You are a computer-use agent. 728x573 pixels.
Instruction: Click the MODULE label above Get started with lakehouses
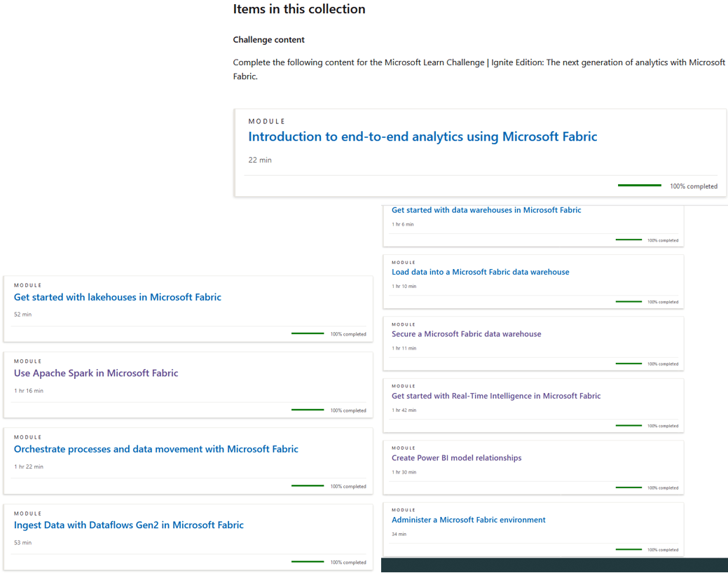pyautogui.click(x=27, y=286)
